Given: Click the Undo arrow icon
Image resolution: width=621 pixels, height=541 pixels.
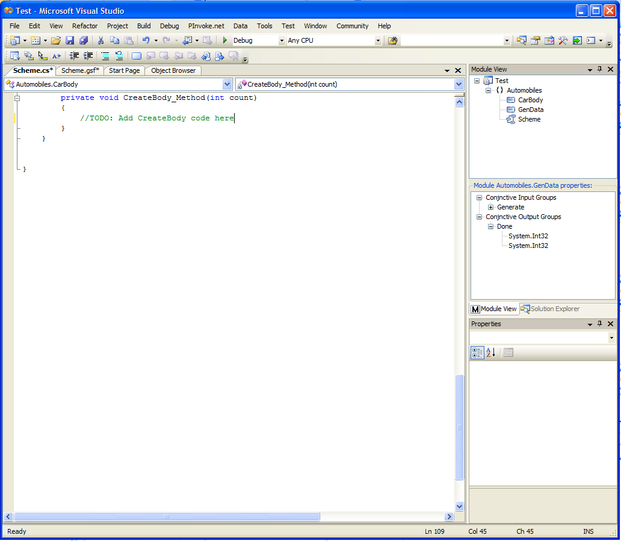Looking at the screenshot, I should pyautogui.click(x=146, y=41).
